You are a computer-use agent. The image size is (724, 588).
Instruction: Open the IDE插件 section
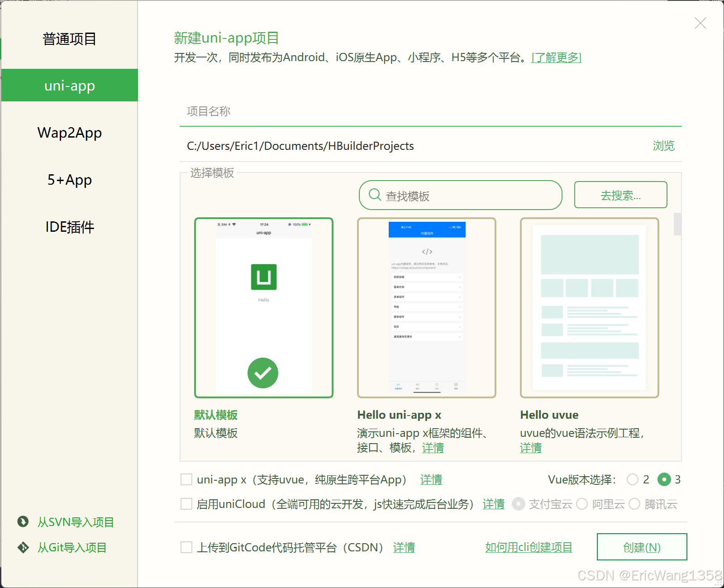tap(69, 227)
